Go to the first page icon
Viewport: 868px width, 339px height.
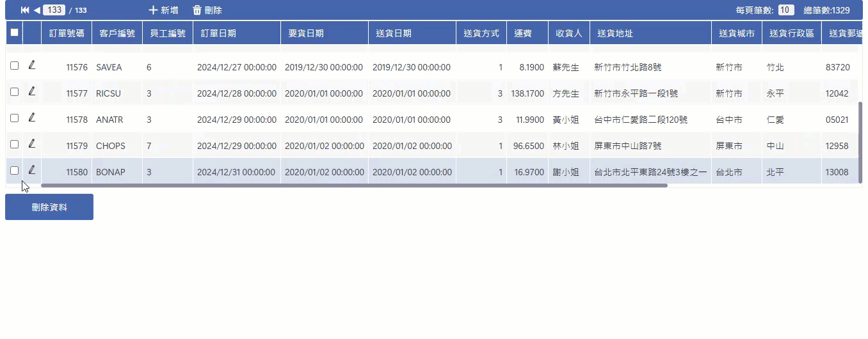pyautogui.click(x=25, y=10)
